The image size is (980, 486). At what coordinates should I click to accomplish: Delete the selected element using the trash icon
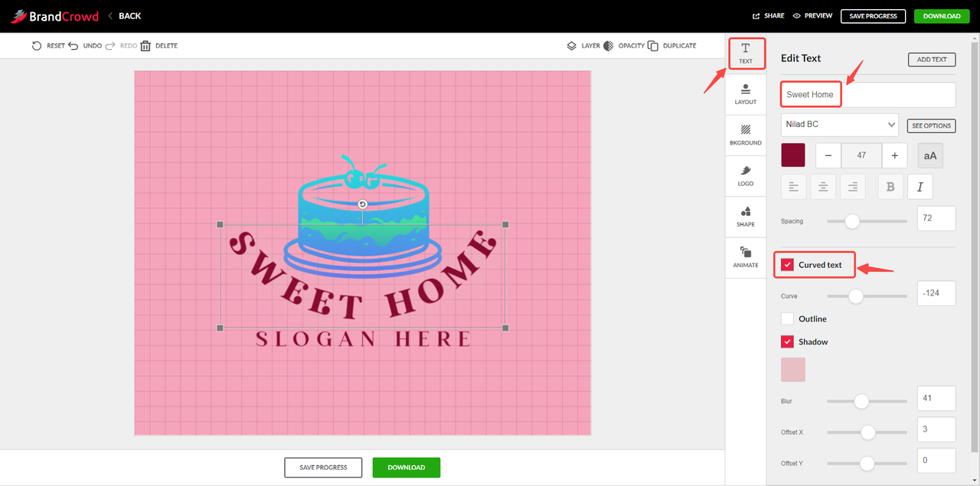click(145, 46)
